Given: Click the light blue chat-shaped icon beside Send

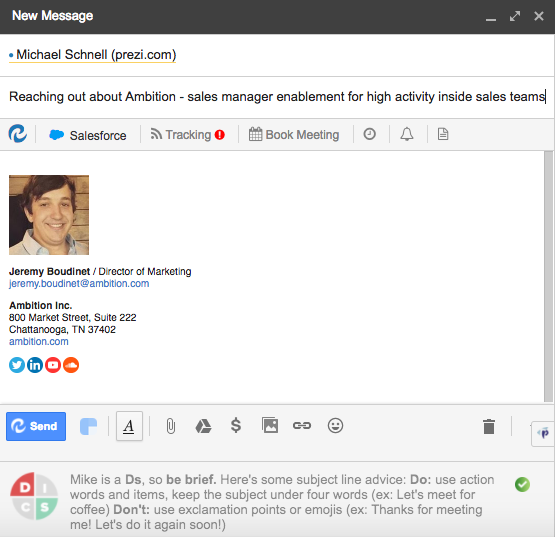Looking at the screenshot, I should tap(88, 426).
